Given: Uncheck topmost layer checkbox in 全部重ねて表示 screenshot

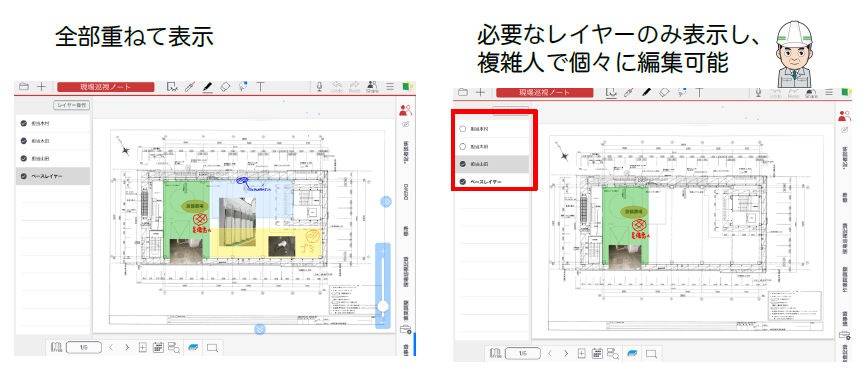Looking at the screenshot, I should tap(24, 123).
